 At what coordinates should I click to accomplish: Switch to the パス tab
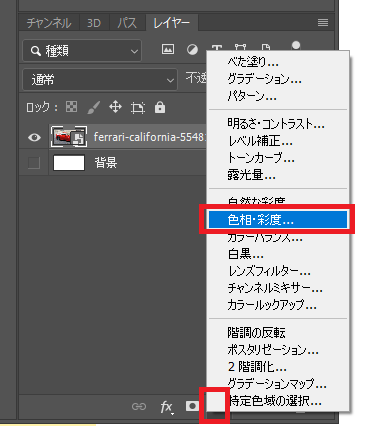(127, 23)
